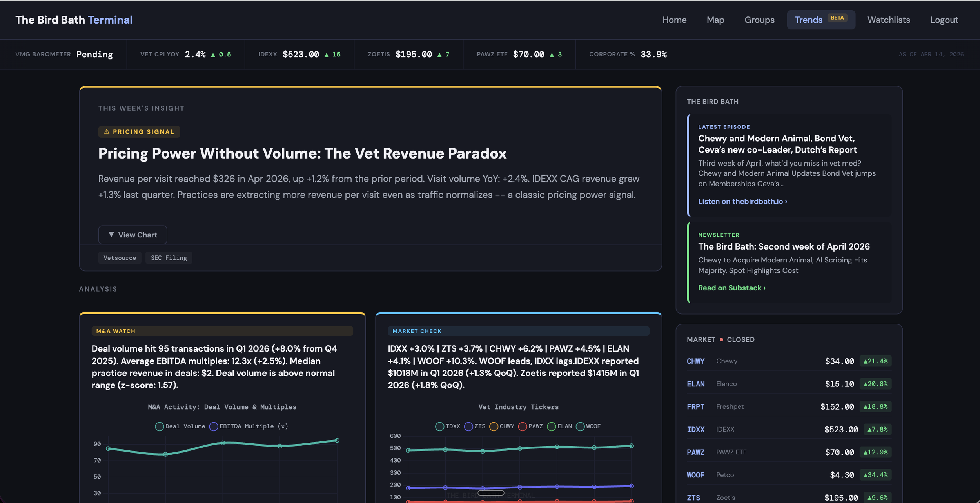The width and height of the screenshot is (980, 503).
Task: Expand View Chart in weekly insight
Action: coord(132,235)
